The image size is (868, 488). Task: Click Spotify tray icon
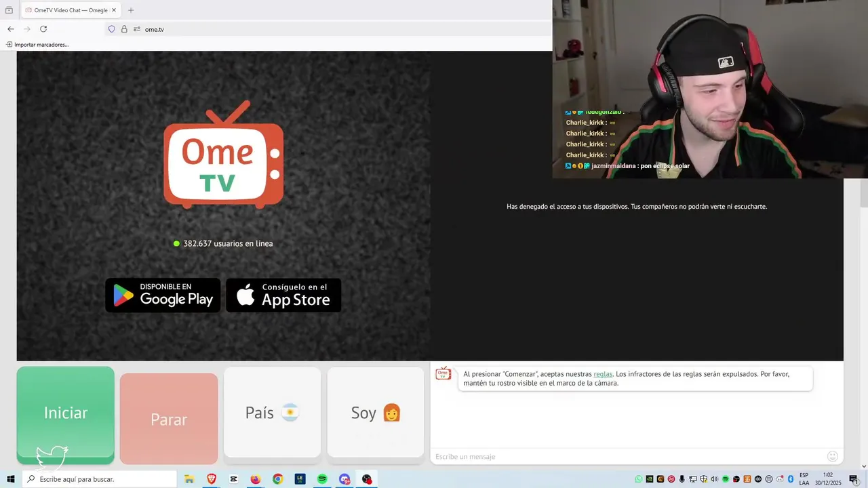(x=726, y=479)
